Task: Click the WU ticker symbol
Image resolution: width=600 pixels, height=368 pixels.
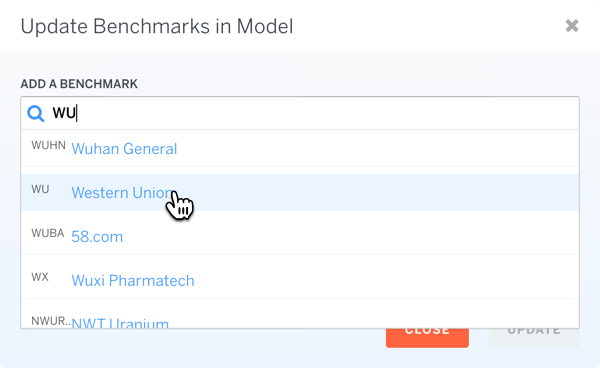Action: (40, 189)
